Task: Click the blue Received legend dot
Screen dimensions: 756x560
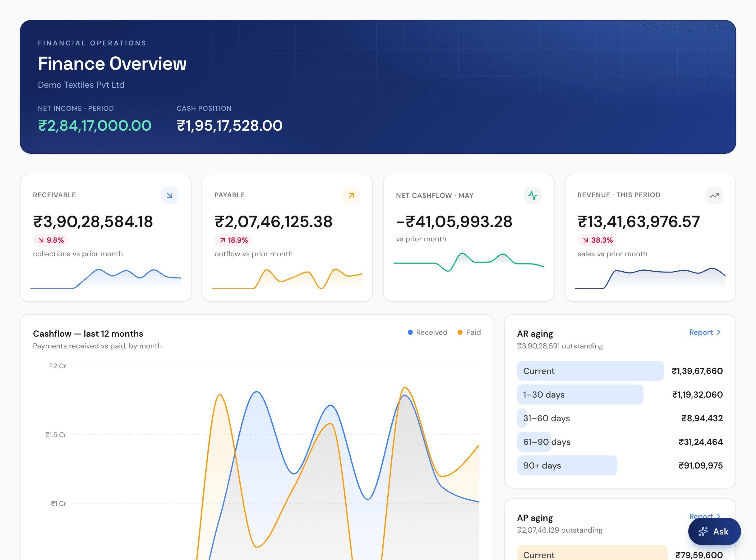Action: tap(410, 332)
